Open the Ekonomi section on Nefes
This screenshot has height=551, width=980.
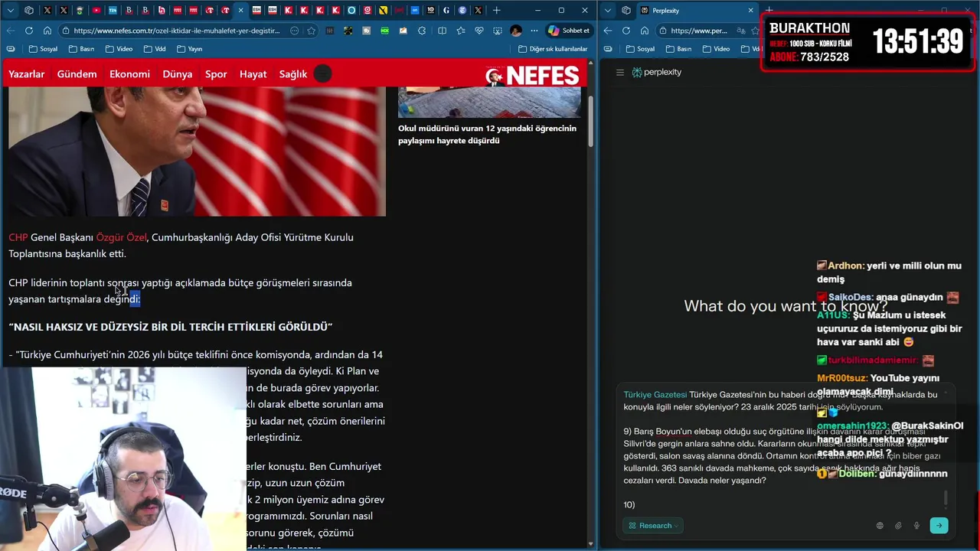click(129, 74)
